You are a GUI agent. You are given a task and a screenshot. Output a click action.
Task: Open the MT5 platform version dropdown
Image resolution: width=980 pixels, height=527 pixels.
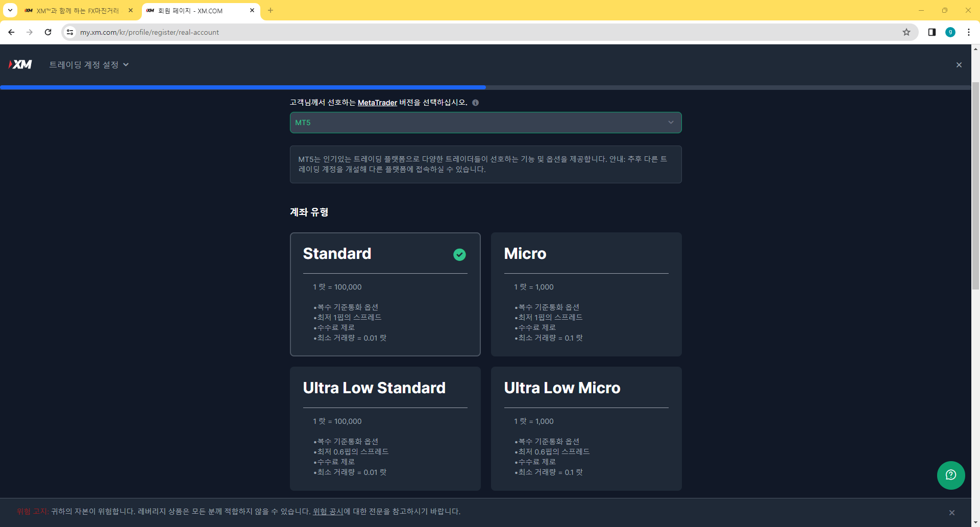(x=485, y=123)
